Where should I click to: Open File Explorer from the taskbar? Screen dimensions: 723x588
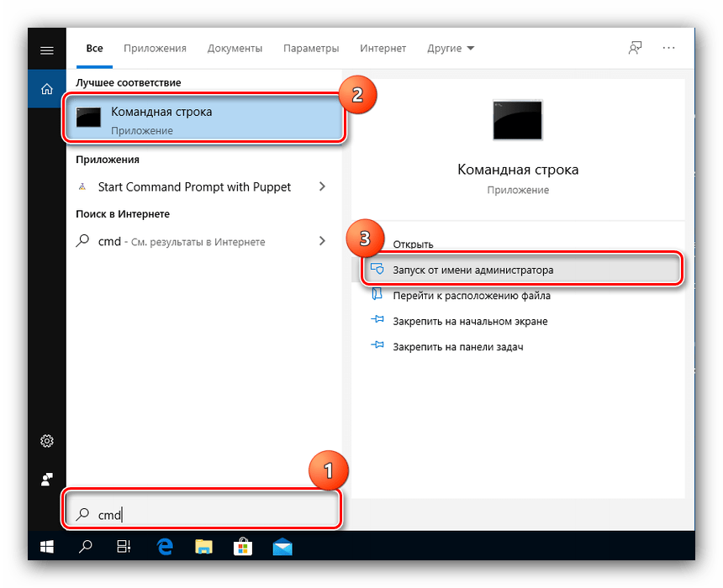(203, 547)
